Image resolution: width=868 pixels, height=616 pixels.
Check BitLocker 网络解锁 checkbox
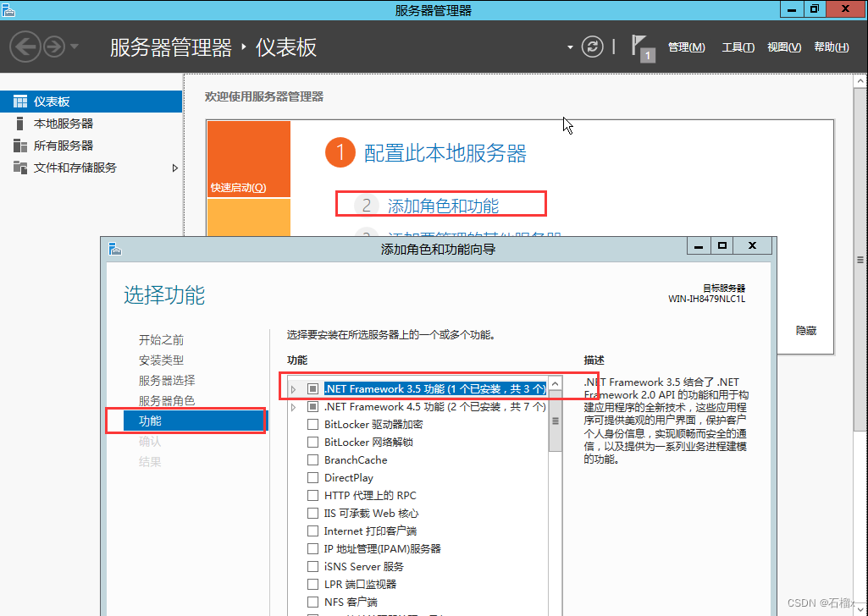tap(312, 442)
